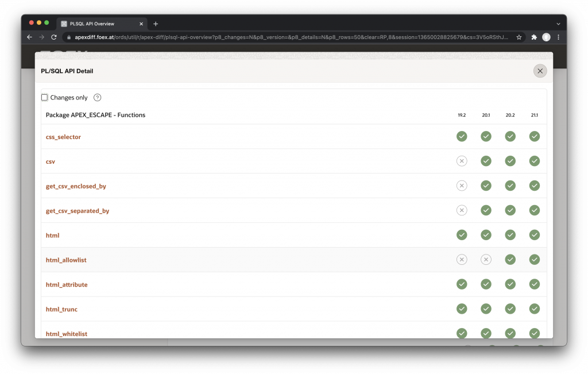
Task: Click the 19.2 checkmark for html_trunc
Action: [x=462, y=309]
